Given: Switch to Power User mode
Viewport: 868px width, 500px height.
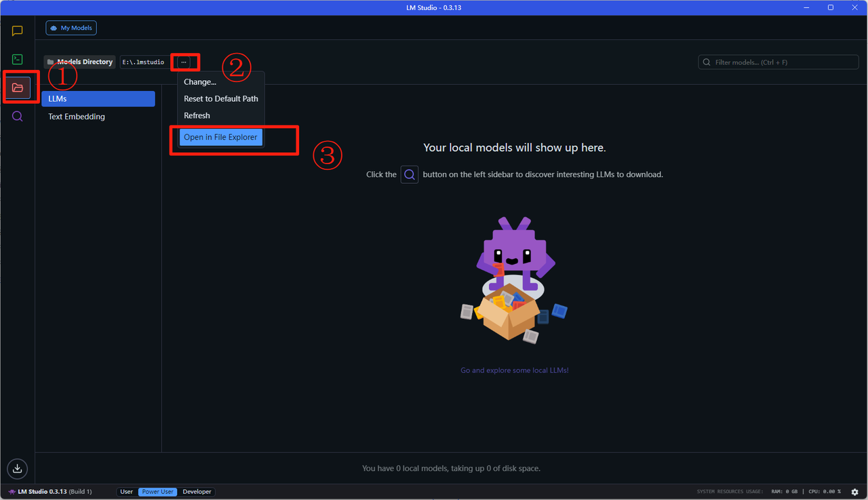Looking at the screenshot, I should [158, 492].
